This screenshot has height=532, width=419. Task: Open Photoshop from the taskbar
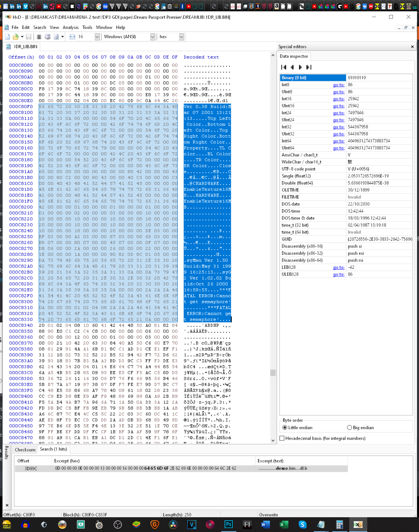[x=229, y=525]
